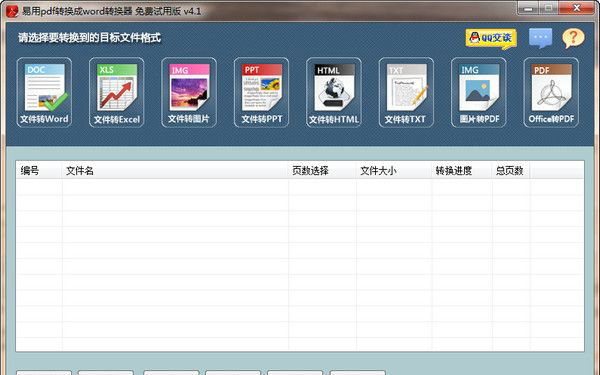Click the 文件大小 column header

click(x=394, y=170)
